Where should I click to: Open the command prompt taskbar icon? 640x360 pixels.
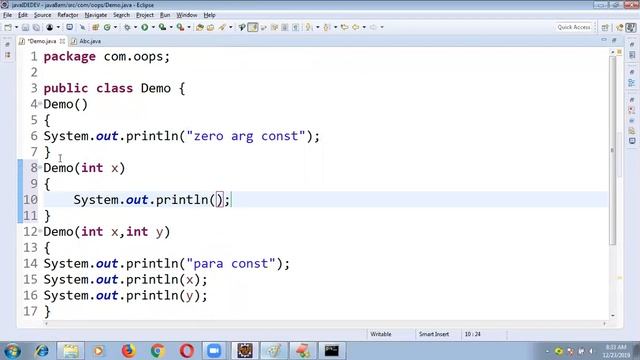click(331, 351)
